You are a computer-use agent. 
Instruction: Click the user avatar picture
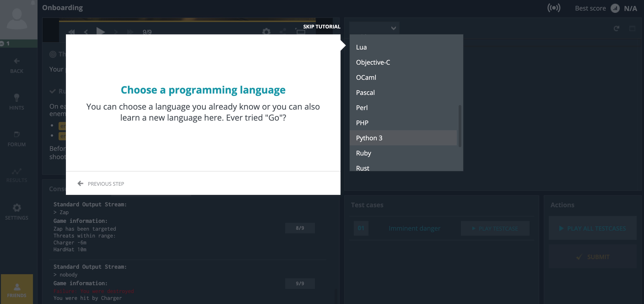click(17, 19)
